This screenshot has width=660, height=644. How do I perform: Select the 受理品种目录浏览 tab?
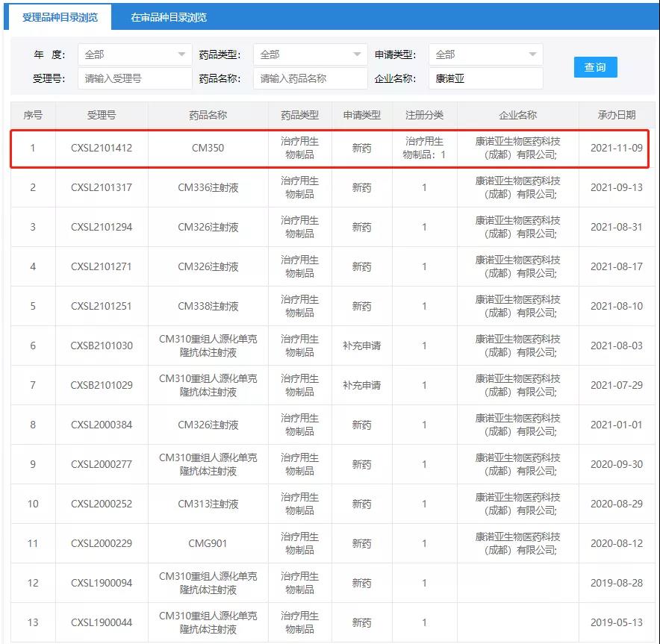[x=60, y=17]
